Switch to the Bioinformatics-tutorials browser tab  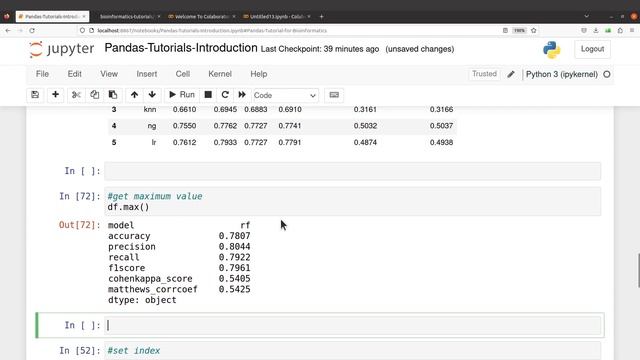(127, 16)
